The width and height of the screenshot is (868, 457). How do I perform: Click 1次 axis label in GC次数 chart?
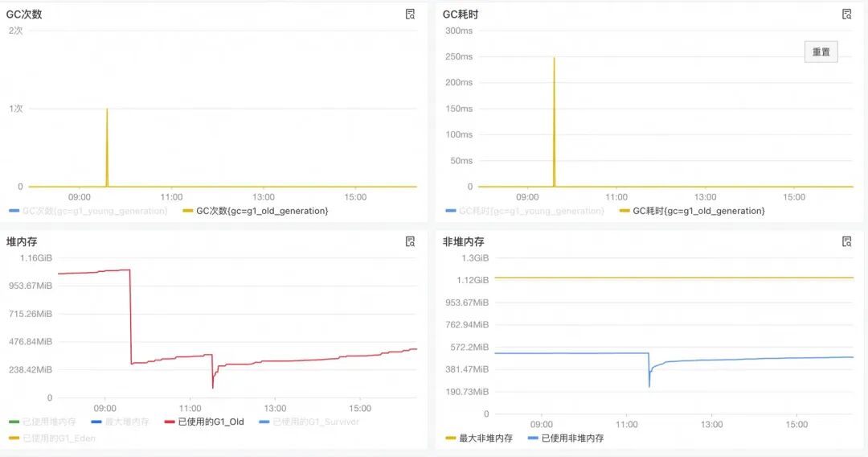(x=16, y=109)
